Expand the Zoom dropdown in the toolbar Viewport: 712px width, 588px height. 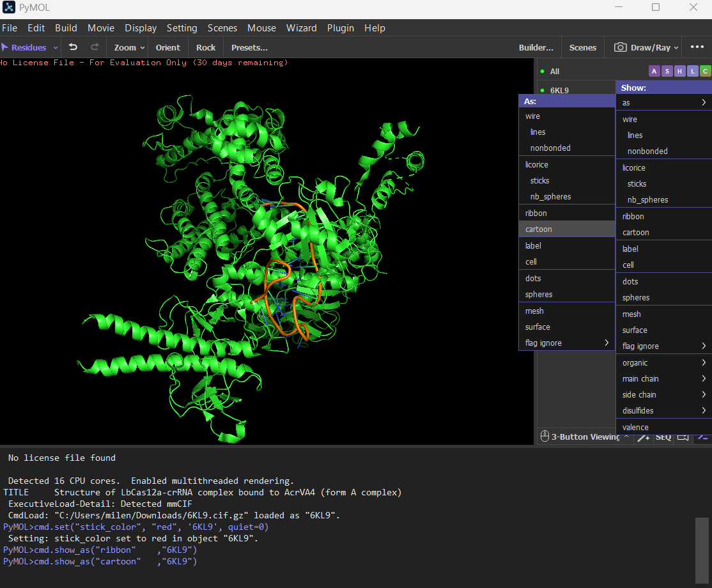pos(142,48)
